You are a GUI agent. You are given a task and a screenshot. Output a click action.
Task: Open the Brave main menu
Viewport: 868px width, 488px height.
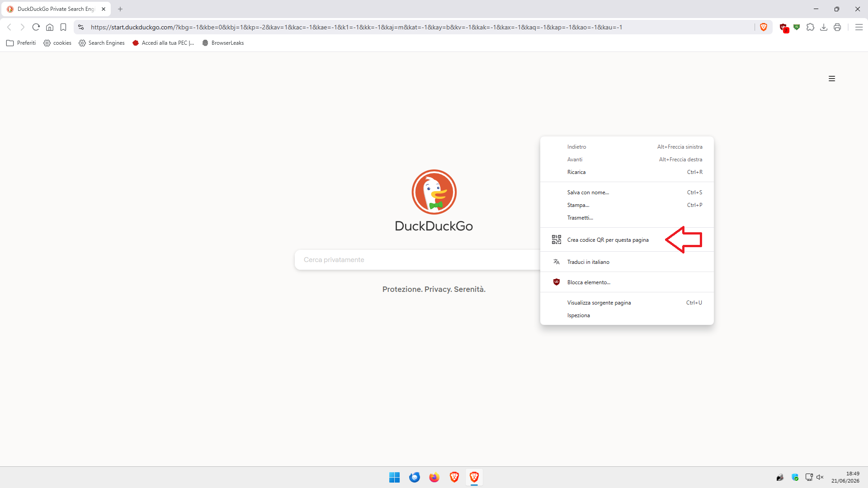click(859, 27)
